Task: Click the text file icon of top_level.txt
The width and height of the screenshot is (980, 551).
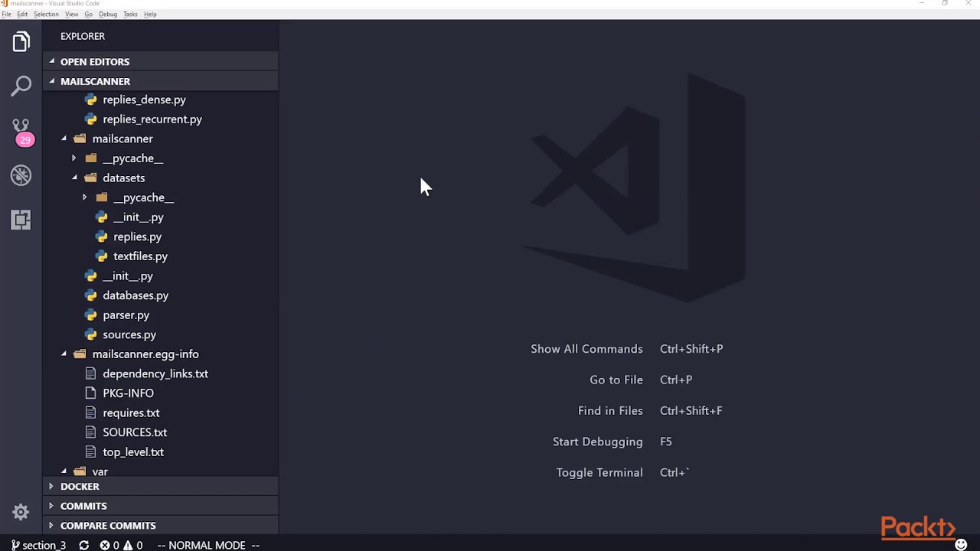Action: [x=91, y=452]
